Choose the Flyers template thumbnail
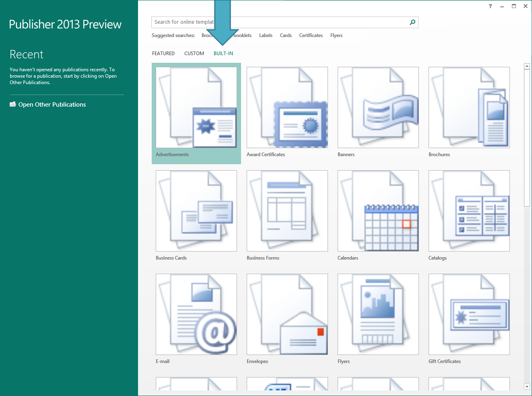This screenshot has height=396, width=532. pos(378,314)
